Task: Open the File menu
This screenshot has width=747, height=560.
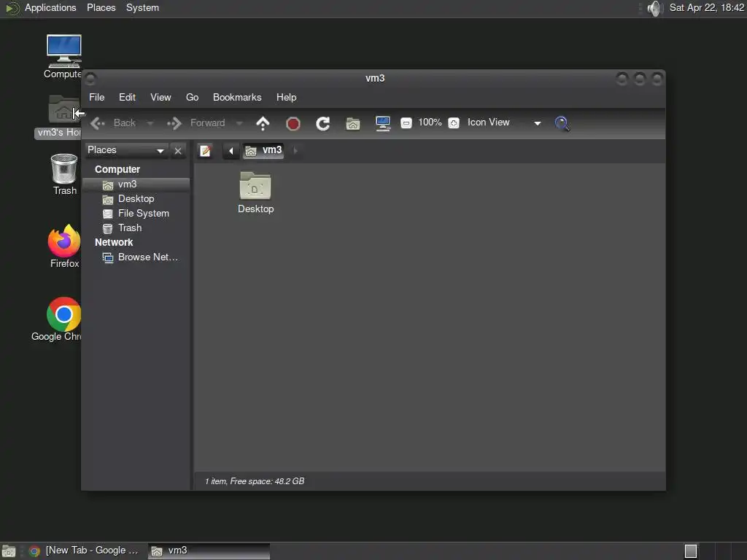Action: pos(97,97)
